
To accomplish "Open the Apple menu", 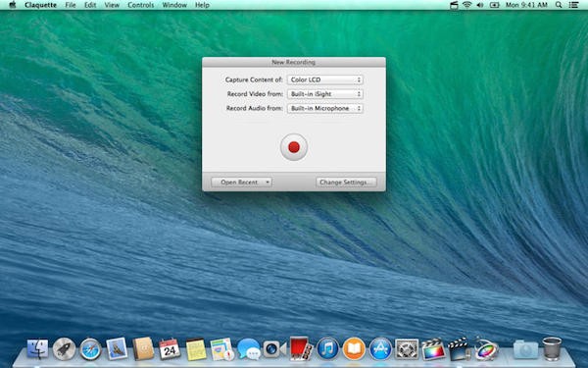I will [13, 5].
